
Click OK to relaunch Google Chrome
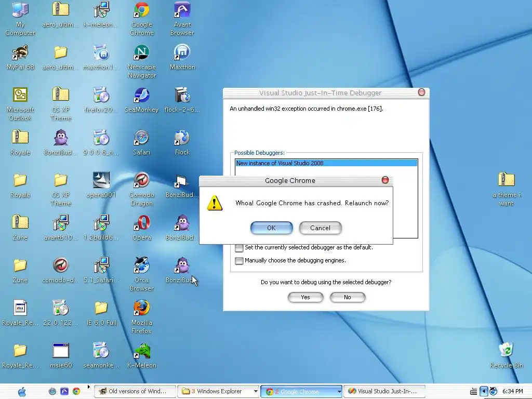(x=271, y=228)
